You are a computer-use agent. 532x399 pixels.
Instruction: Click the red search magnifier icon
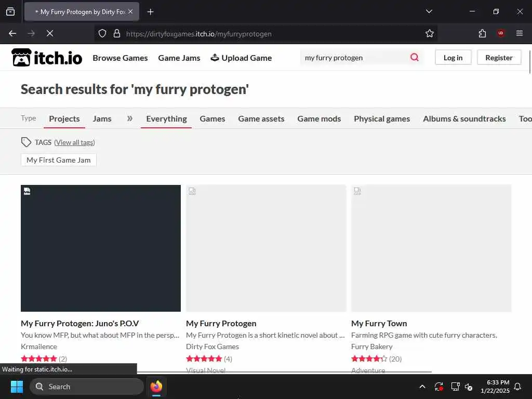414,57
